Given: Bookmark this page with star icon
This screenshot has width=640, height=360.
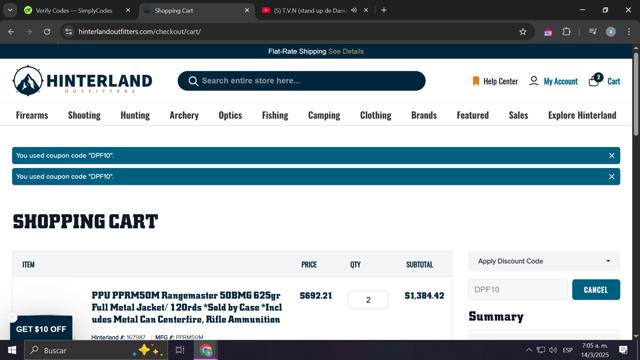Looking at the screenshot, I should (x=522, y=31).
